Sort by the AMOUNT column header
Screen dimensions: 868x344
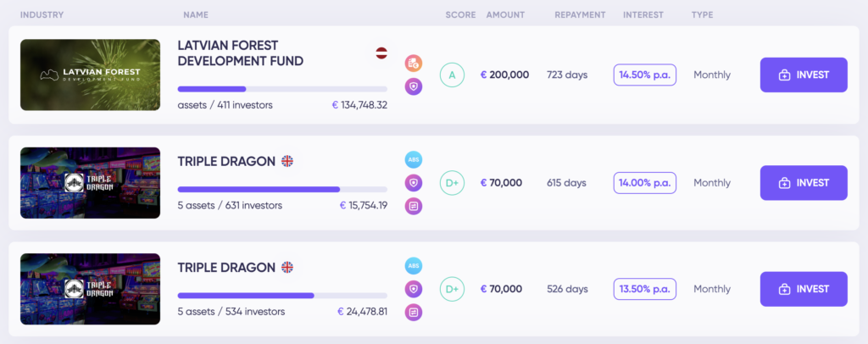[505, 15]
